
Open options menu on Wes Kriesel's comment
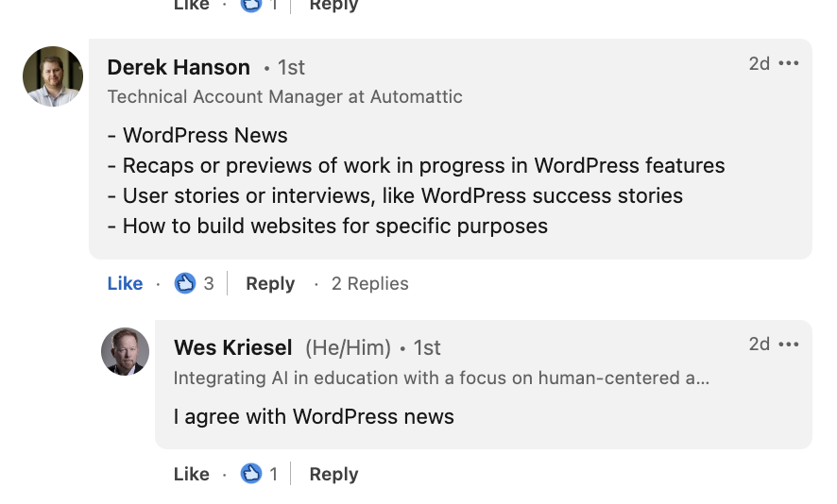click(789, 344)
